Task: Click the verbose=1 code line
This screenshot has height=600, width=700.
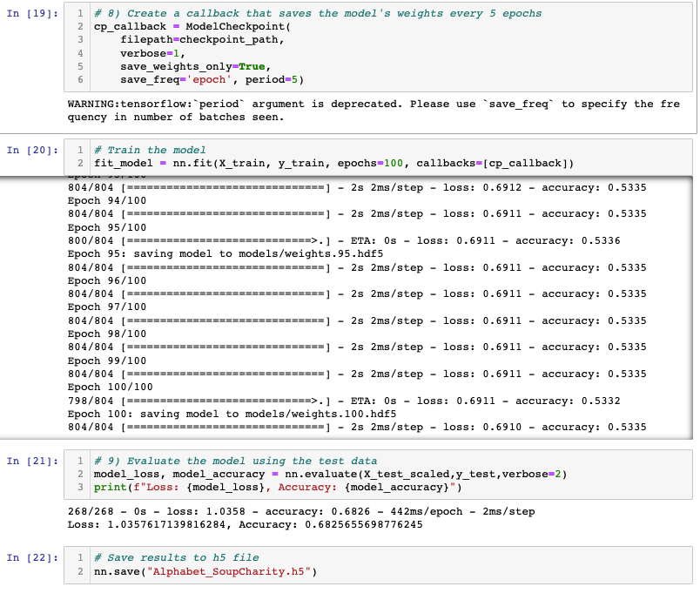Action: (152, 54)
